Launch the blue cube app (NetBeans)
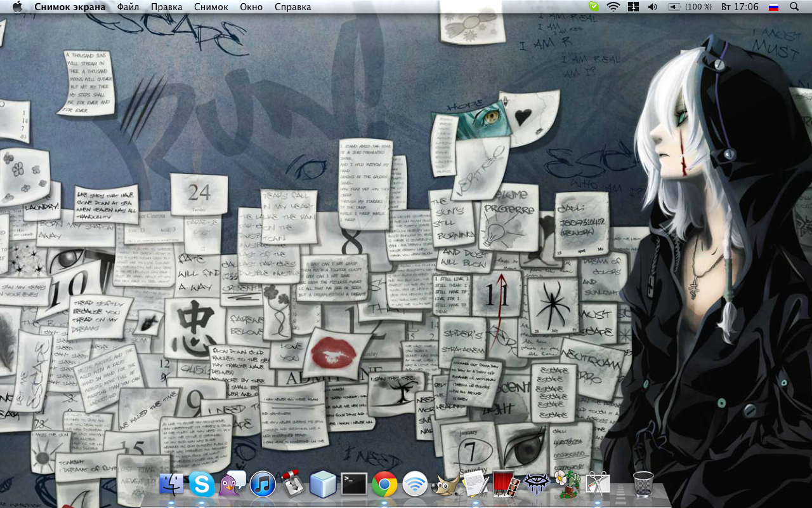812x508 pixels. [323, 485]
